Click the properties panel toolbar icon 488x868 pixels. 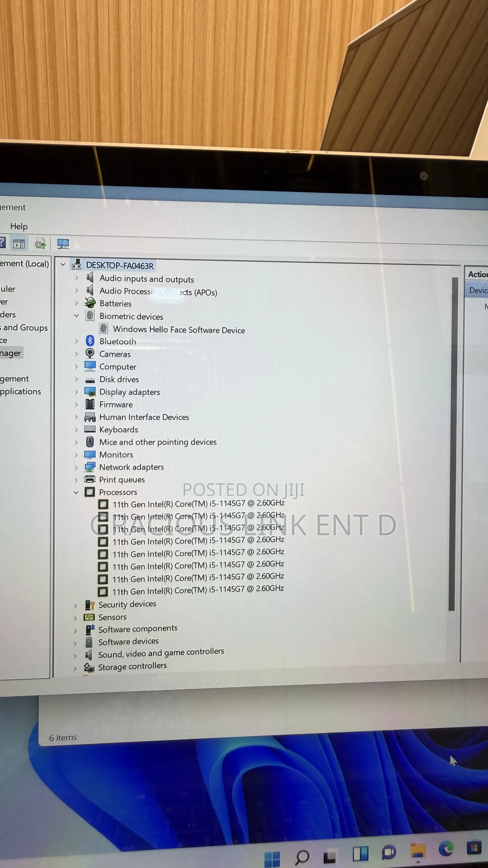click(x=19, y=243)
